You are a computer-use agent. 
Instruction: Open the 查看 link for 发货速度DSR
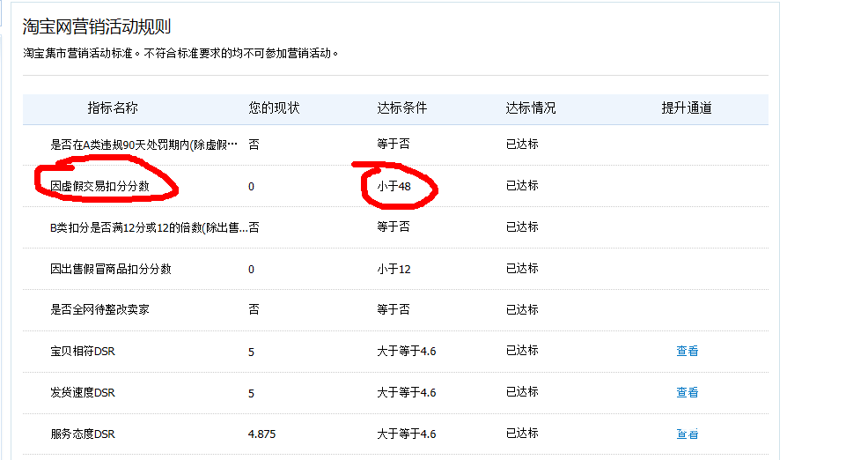click(687, 392)
